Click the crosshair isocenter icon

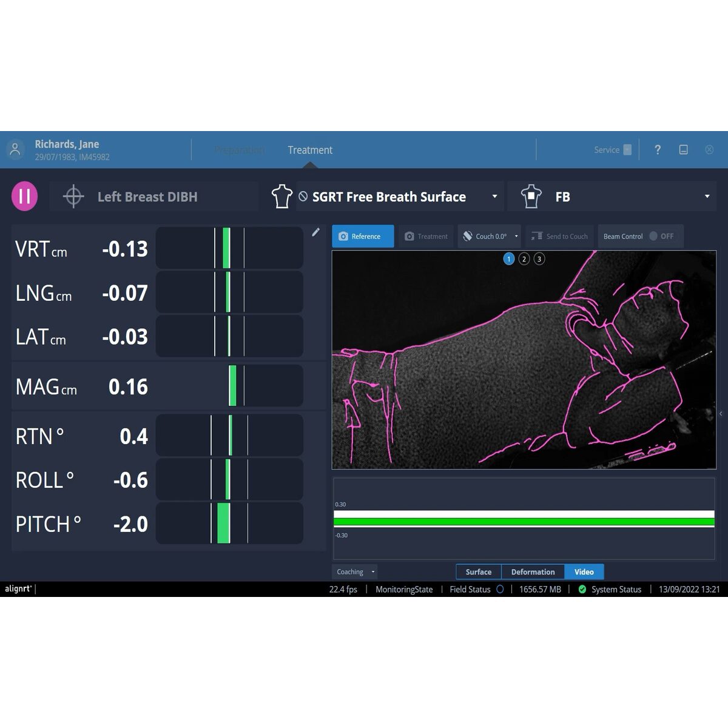pyautogui.click(x=73, y=197)
